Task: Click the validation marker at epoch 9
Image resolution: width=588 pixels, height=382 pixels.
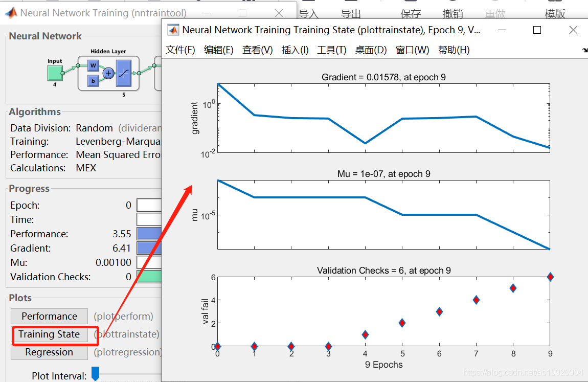Action: [550, 277]
